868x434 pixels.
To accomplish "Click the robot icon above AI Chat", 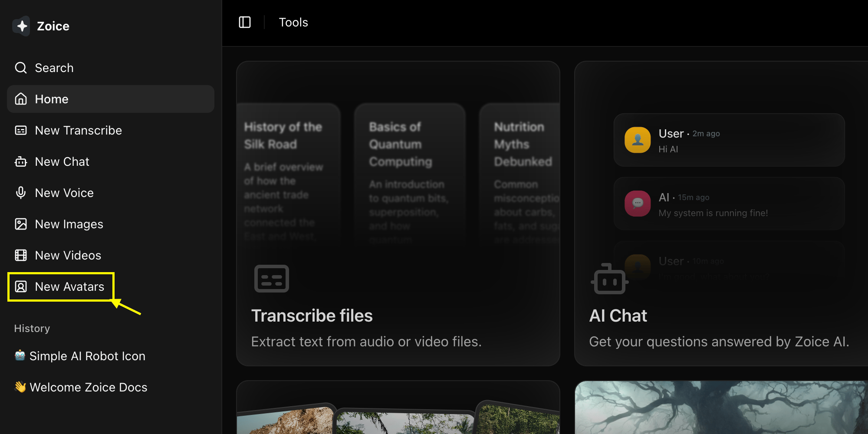I will [x=610, y=279].
